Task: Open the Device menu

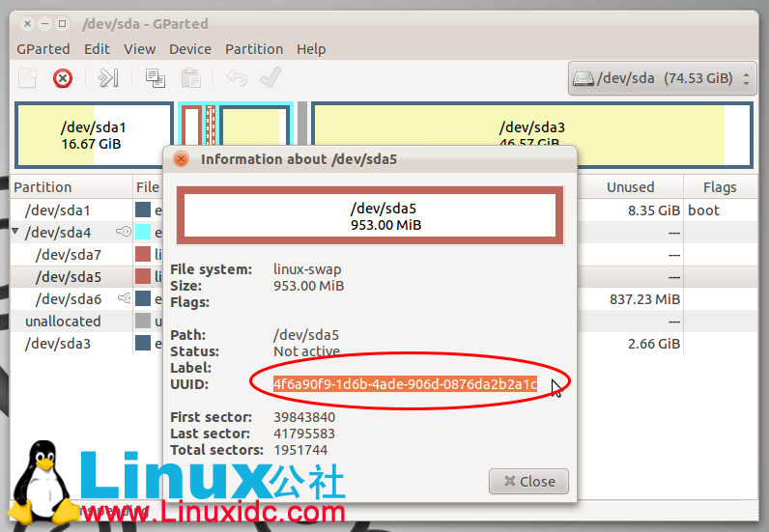Action: (x=189, y=49)
